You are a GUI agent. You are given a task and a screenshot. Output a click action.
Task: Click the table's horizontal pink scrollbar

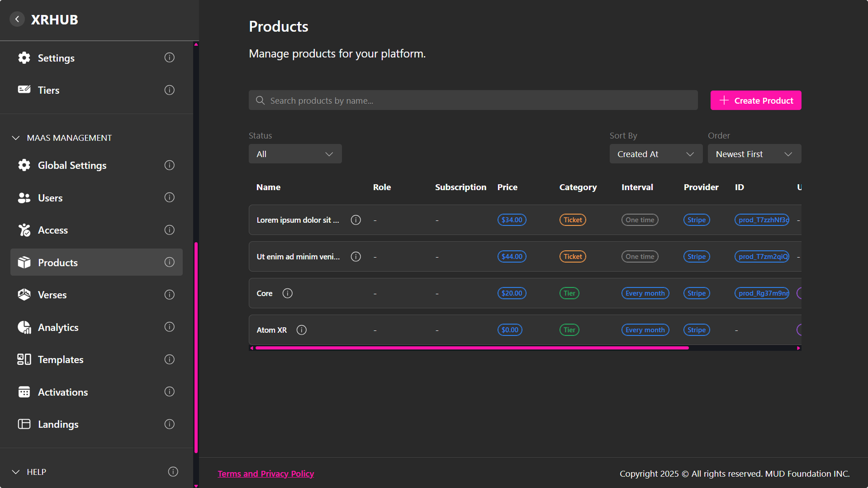pos(472,348)
